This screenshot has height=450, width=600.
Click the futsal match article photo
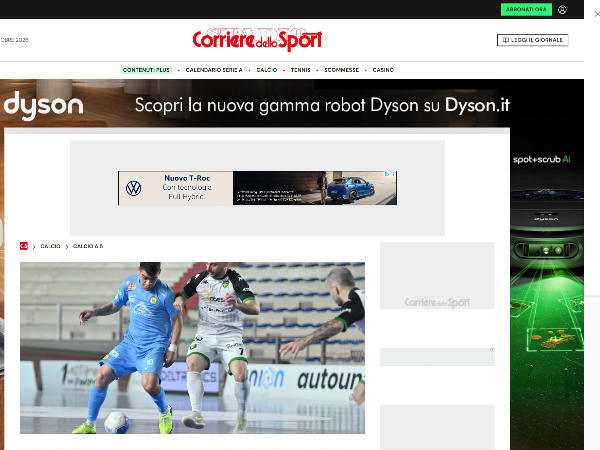pyautogui.click(x=192, y=348)
